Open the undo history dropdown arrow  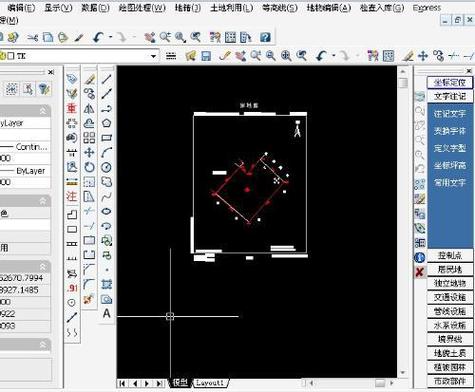[110, 37]
